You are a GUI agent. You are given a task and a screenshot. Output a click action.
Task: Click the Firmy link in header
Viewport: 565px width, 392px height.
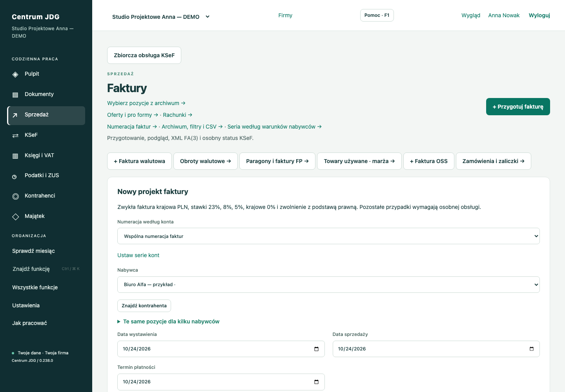tap(285, 15)
